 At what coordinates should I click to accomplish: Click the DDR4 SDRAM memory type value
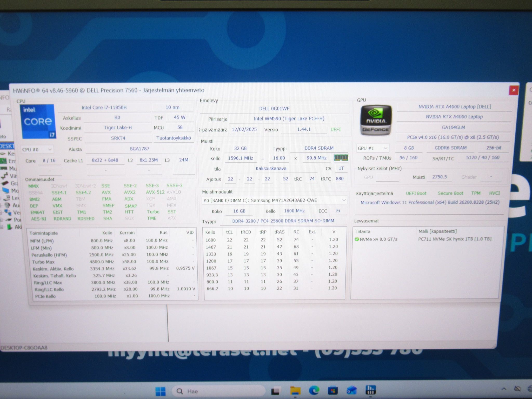pos(319,148)
